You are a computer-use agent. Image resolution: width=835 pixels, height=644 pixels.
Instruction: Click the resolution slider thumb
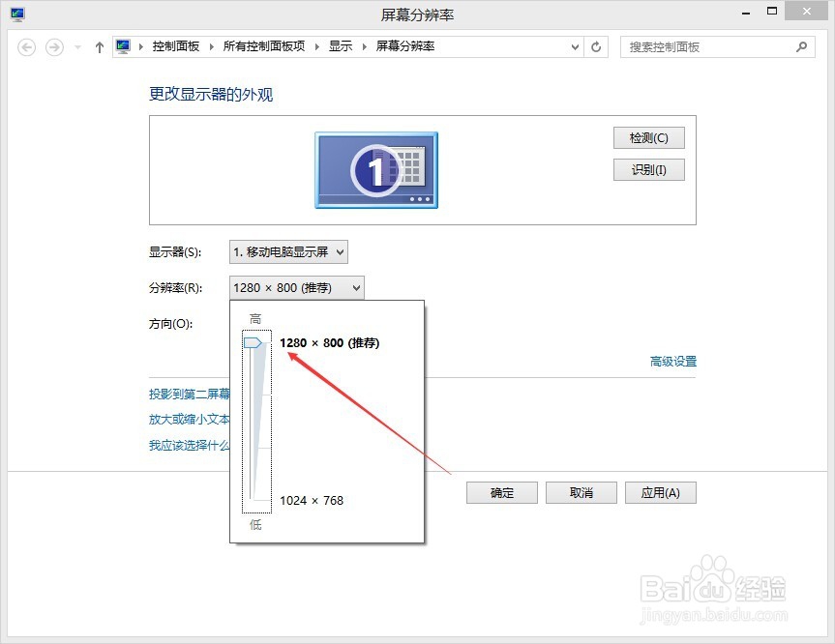(253, 342)
